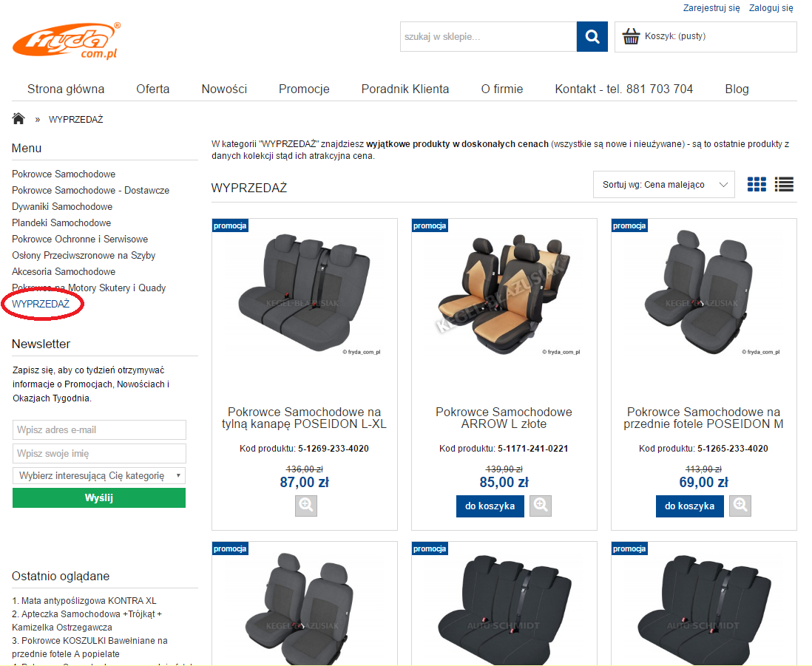Submit newsletter with Wyślij button
This screenshot has height=666, width=812.
click(99, 497)
